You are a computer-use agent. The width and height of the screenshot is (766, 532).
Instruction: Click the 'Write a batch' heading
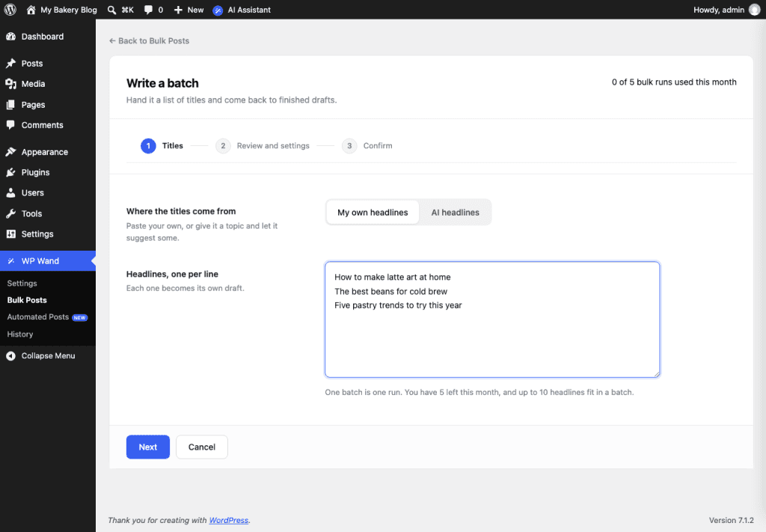(162, 83)
